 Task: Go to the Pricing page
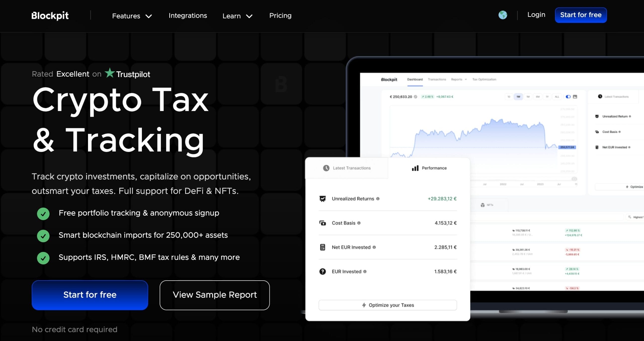[x=280, y=16]
